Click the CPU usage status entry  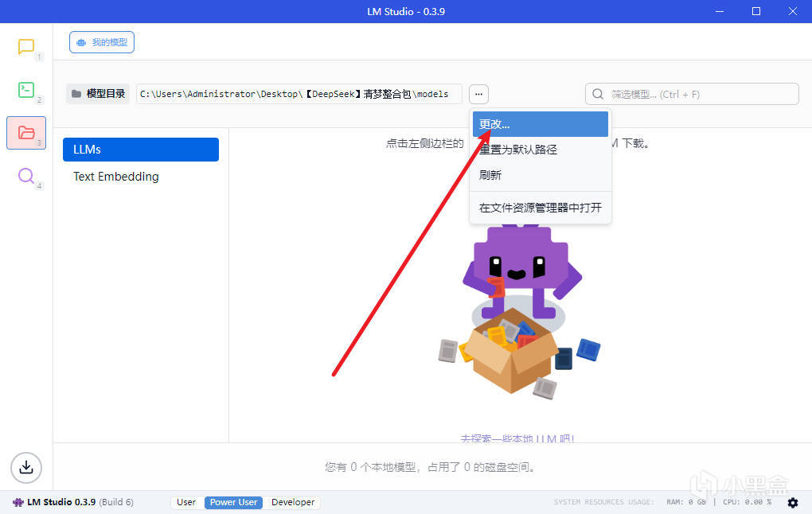748,502
